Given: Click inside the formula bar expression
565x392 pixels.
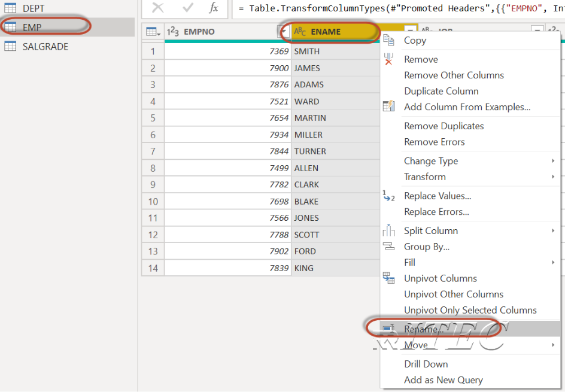Looking at the screenshot, I should (x=359, y=9).
